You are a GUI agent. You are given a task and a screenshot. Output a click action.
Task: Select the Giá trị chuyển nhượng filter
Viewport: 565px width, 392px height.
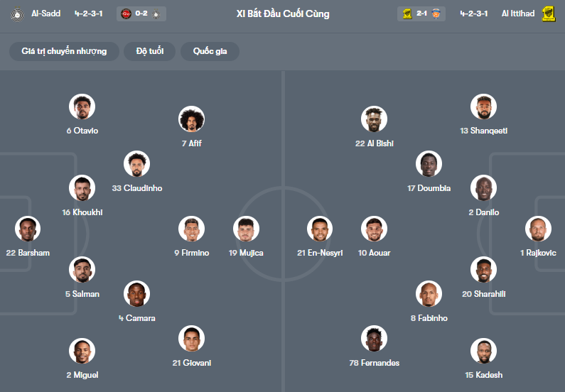pyautogui.click(x=64, y=51)
